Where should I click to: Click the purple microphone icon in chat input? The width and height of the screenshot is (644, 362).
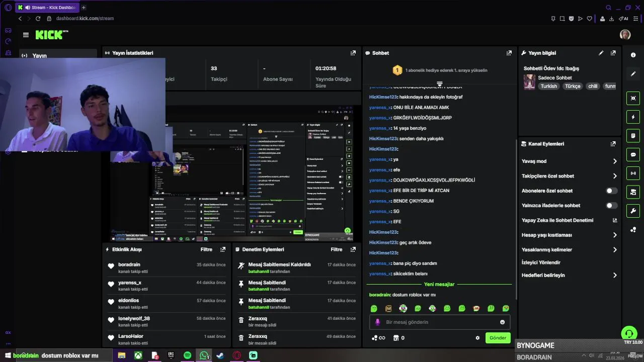pyautogui.click(x=377, y=322)
